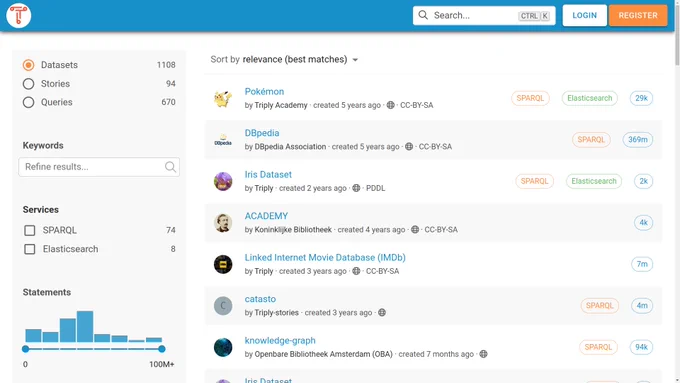This screenshot has width=680, height=383.
Task: Click the Elasticsearch tag on Pokémon row
Action: (589, 98)
